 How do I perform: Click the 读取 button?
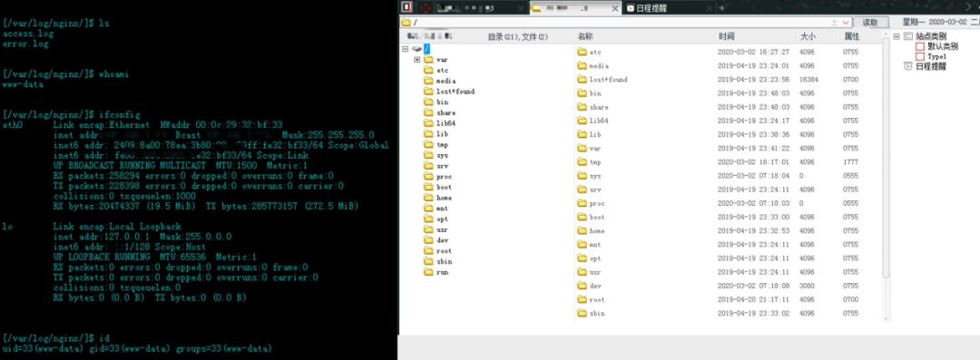click(x=870, y=23)
